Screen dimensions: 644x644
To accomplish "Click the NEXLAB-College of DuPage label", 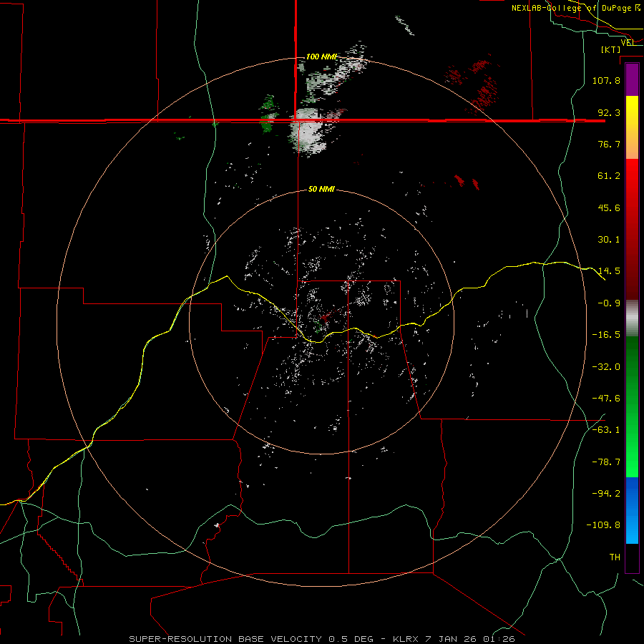I will [x=575, y=8].
